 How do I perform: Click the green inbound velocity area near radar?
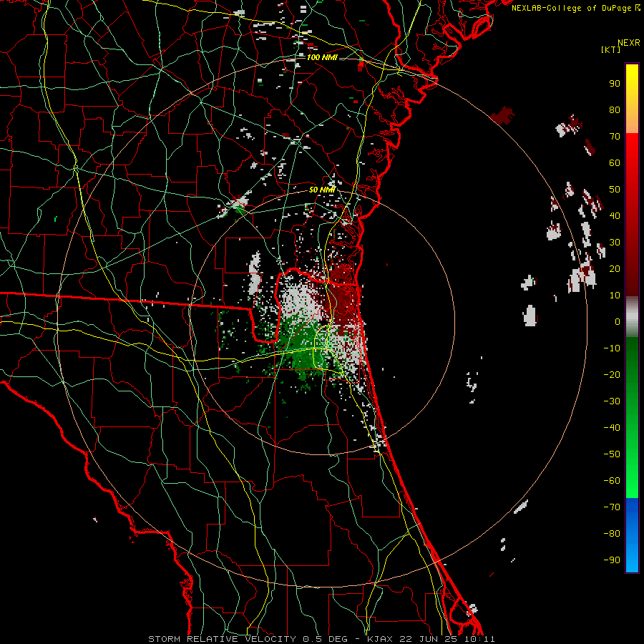tap(304, 349)
